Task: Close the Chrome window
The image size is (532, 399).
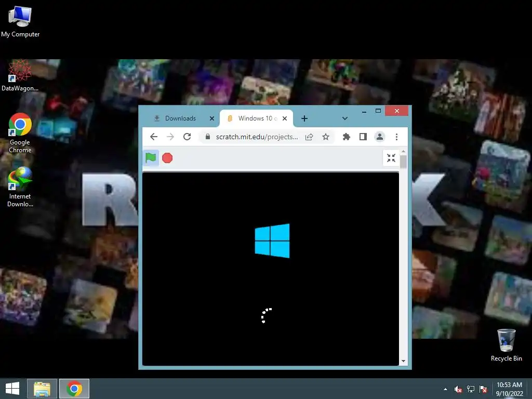Action: pyautogui.click(x=396, y=111)
